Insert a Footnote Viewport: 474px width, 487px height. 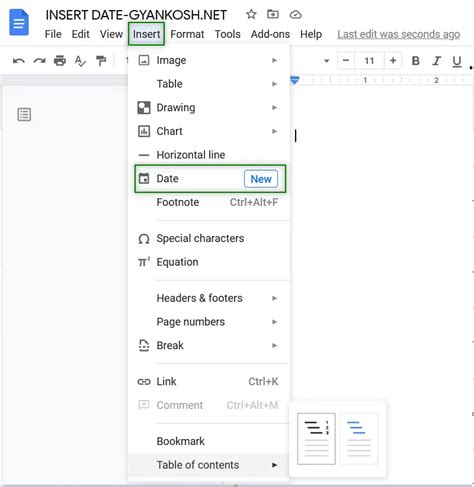(209, 202)
